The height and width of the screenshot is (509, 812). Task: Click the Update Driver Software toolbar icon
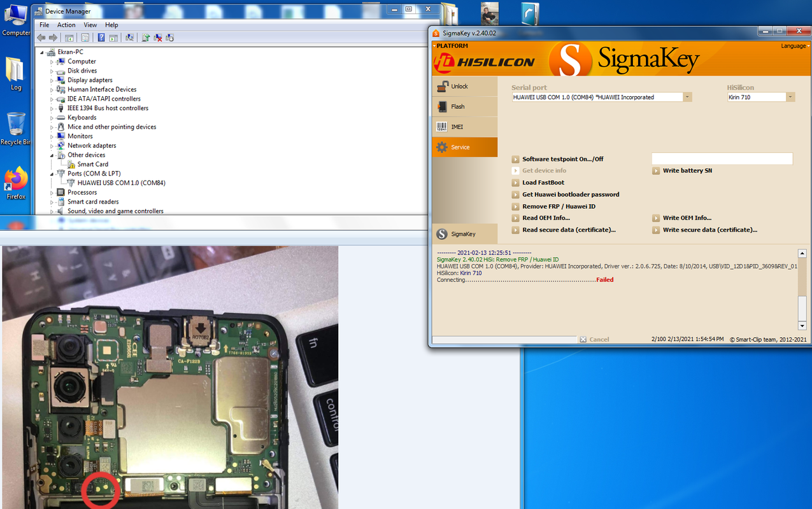146,38
